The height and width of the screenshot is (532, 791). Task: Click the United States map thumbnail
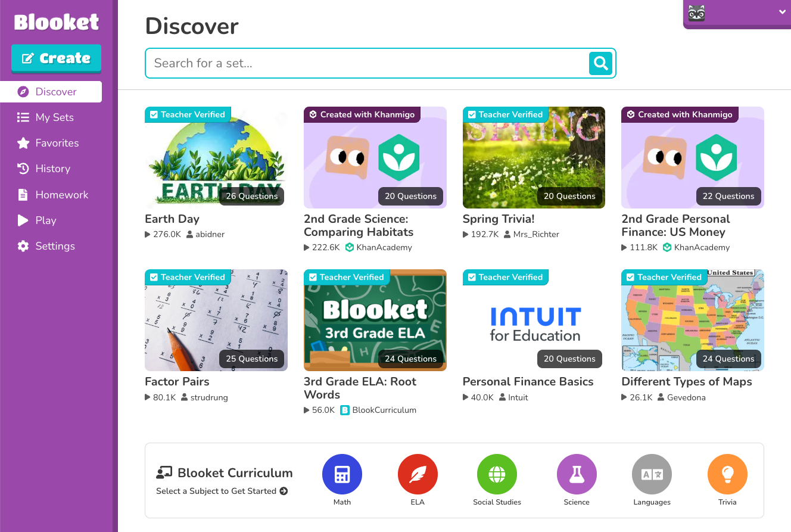(693, 320)
